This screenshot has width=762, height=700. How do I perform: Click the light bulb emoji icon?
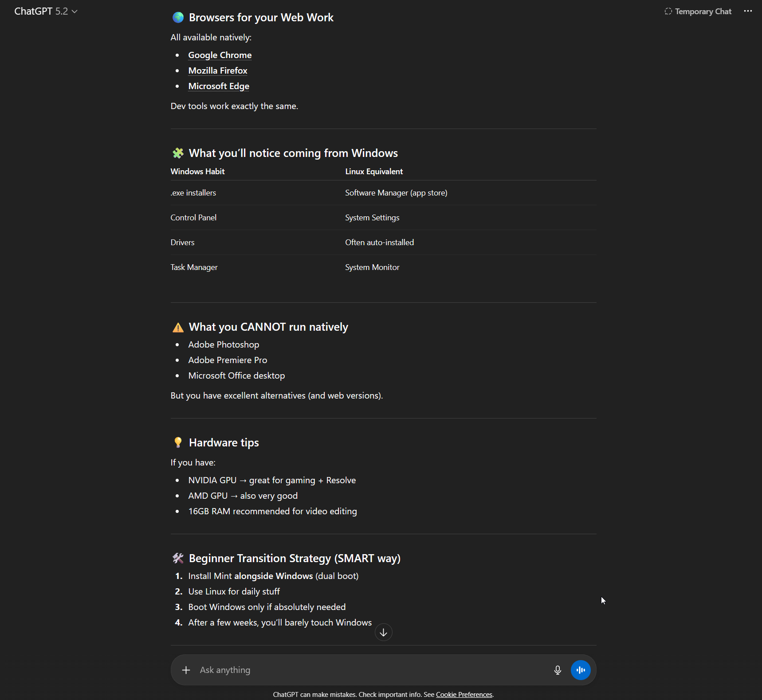178,442
